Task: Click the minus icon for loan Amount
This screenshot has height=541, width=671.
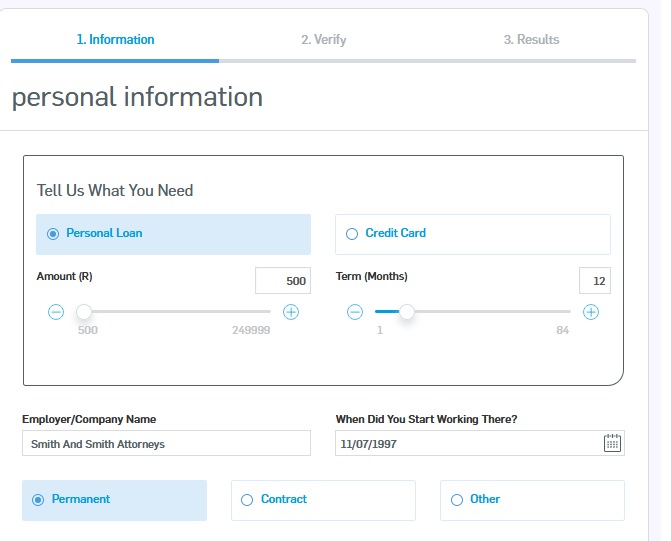Action: (56, 312)
